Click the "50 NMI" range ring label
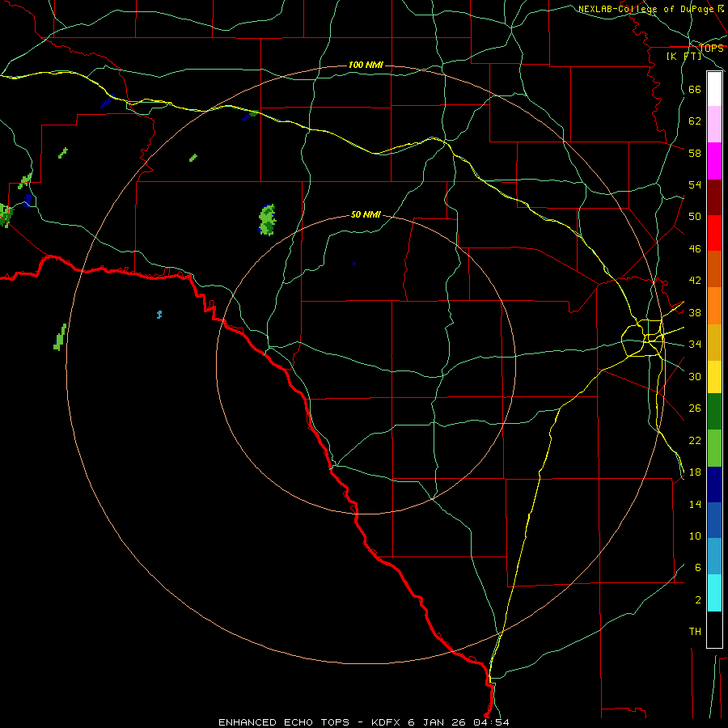Viewport: 728px width, 728px height. pos(366,214)
